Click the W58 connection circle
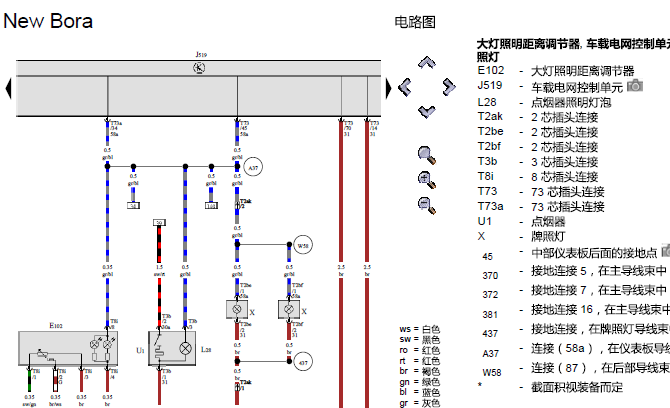 pos(303,246)
